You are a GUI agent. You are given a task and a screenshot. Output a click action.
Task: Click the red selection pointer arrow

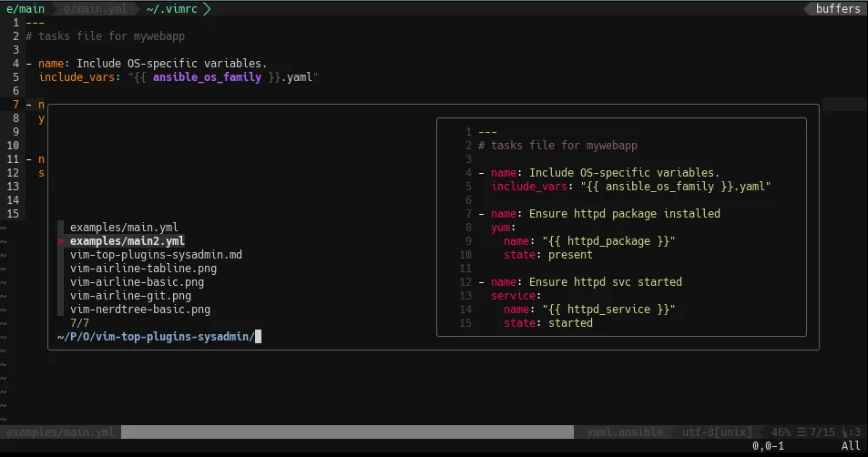[60, 242]
